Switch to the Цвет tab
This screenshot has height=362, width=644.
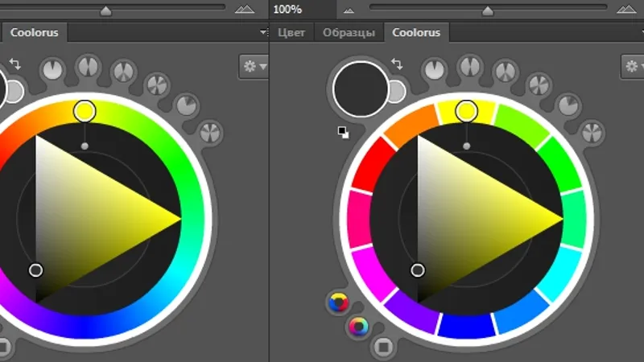(291, 32)
